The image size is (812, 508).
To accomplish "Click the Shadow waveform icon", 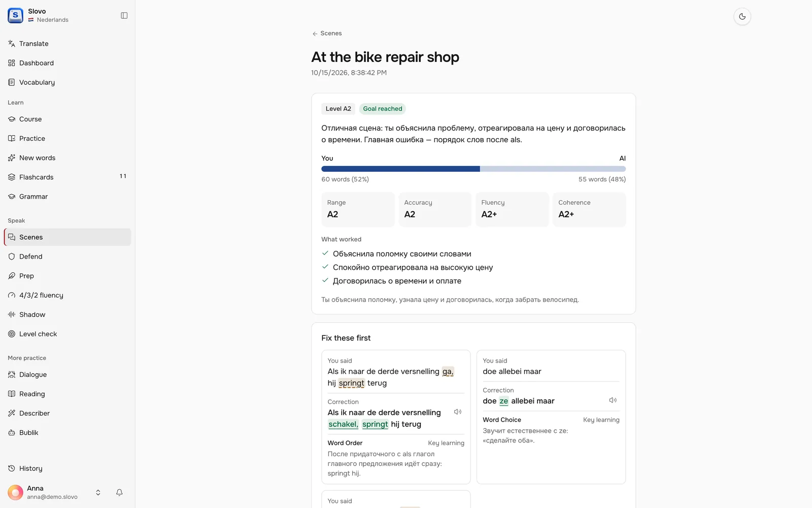I will pos(12,314).
